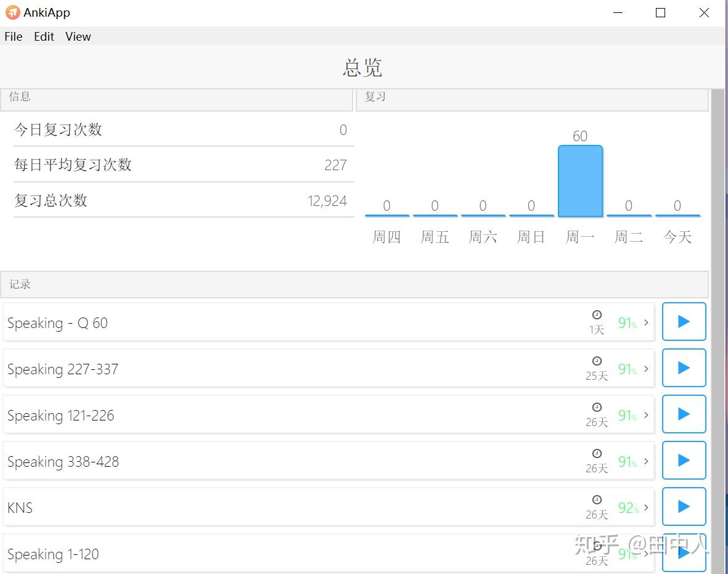Click the vertical scrollbar on the right
The width and height of the screenshot is (728, 574).
(718, 325)
